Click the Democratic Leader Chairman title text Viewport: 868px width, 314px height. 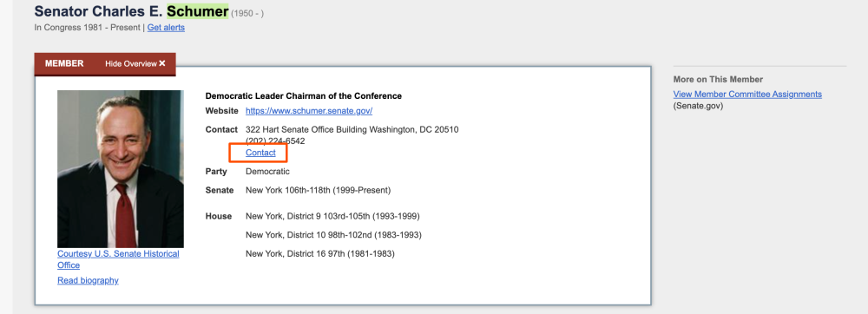coord(303,96)
